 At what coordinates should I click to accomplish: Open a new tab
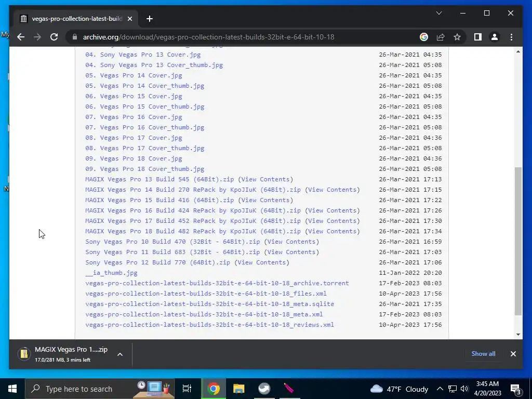(x=150, y=19)
